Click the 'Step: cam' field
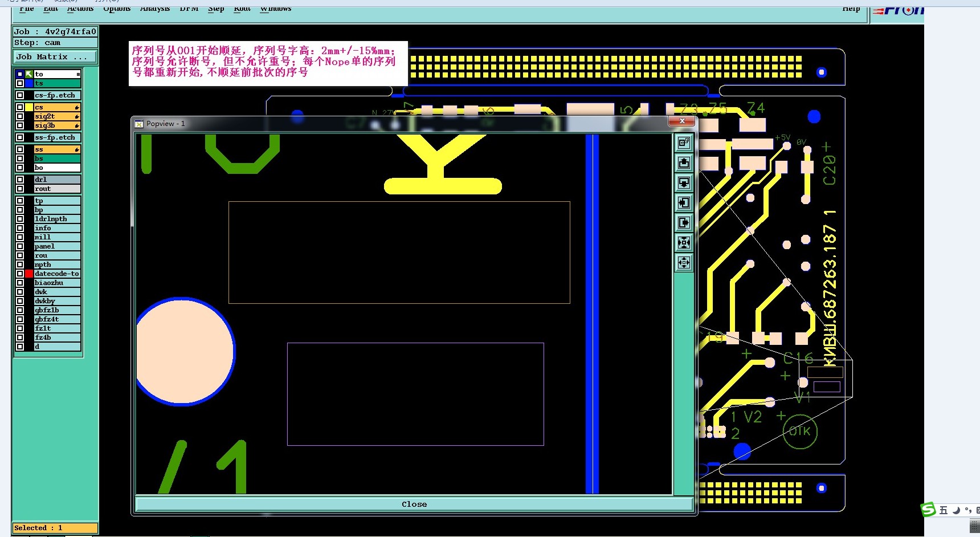 point(55,43)
